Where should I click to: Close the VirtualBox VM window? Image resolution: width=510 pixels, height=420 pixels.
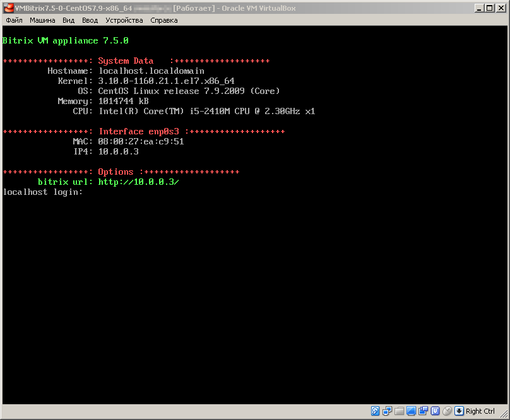point(501,8)
